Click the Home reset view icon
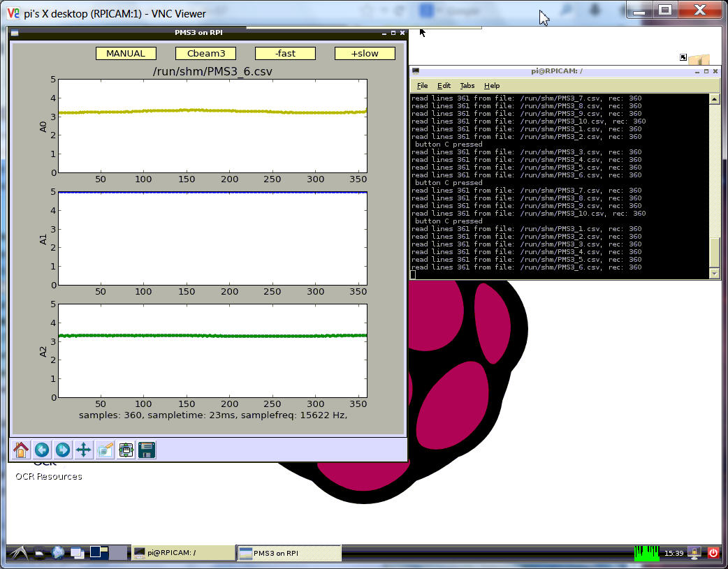 pyautogui.click(x=21, y=450)
